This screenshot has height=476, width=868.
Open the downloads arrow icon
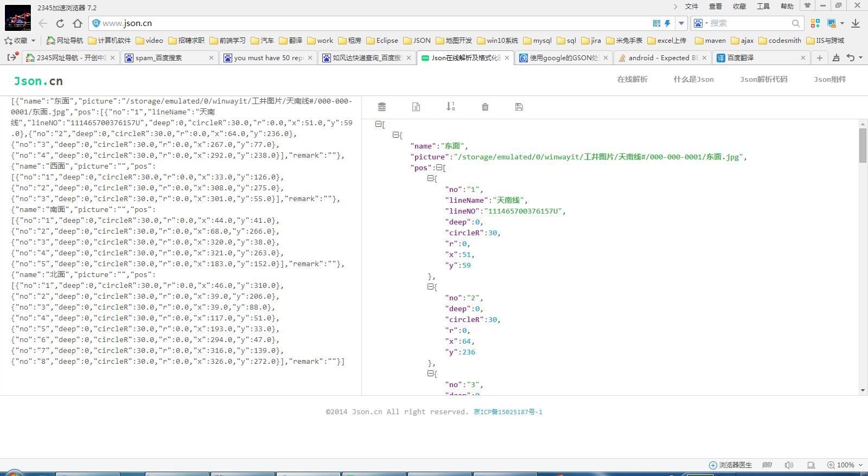click(x=856, y=23)
